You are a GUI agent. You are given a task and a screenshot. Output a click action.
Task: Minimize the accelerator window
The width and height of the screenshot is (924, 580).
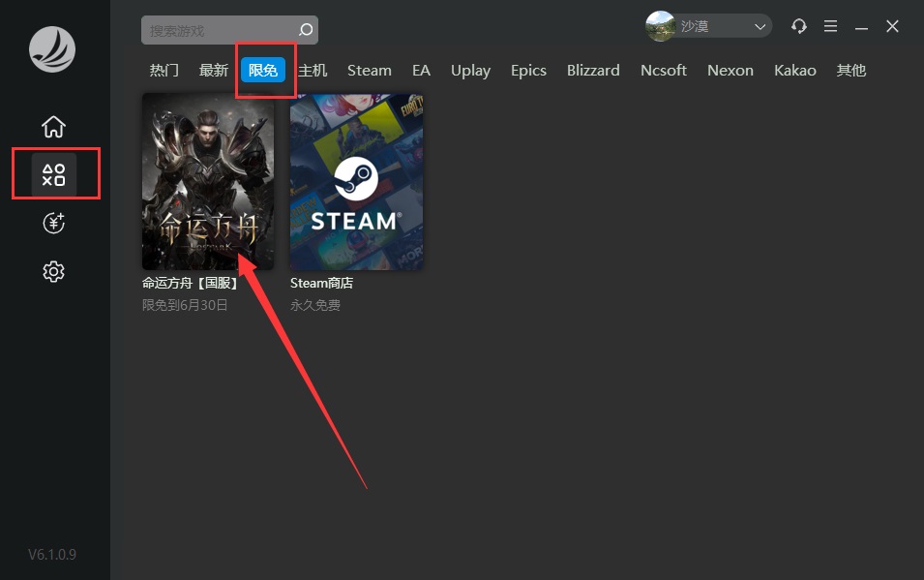point(861,27)
